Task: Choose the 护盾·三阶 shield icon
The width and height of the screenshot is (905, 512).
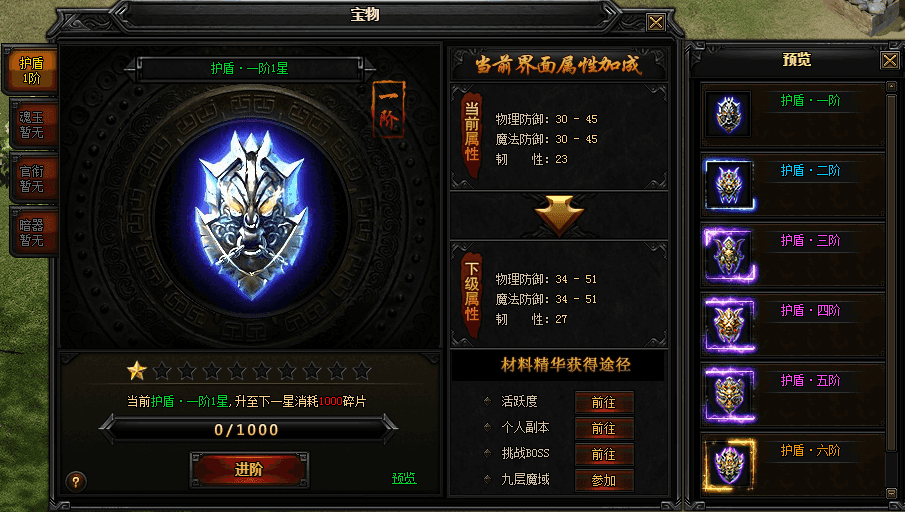Action: [x=730, y=255]
